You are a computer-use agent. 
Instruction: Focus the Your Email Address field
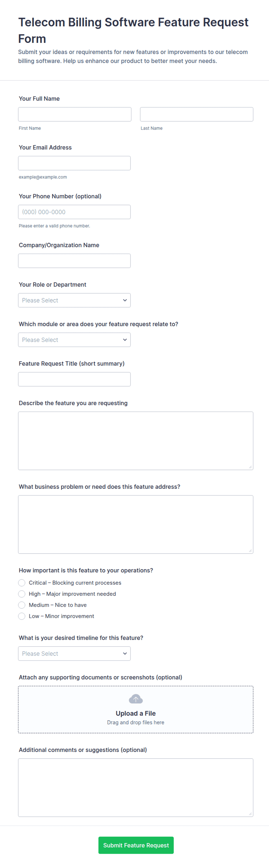pyautogui.click(x=74, y=163)
